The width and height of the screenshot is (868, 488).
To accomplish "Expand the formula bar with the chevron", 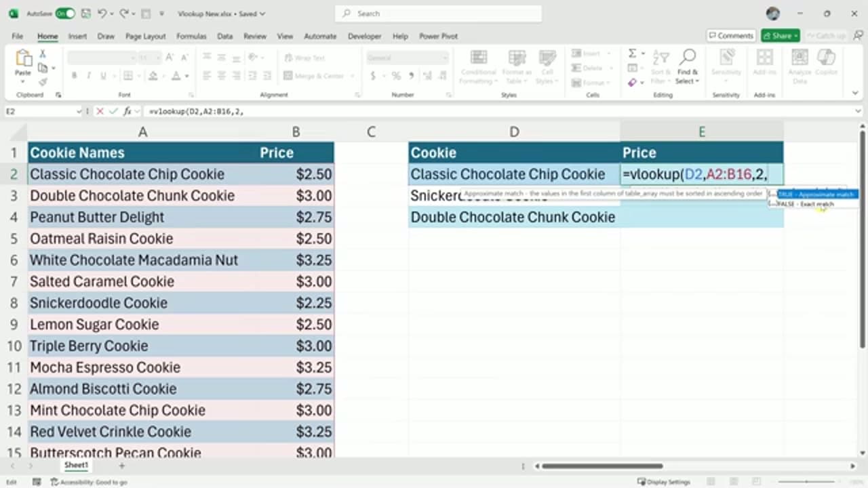I will tap(859, 111).
